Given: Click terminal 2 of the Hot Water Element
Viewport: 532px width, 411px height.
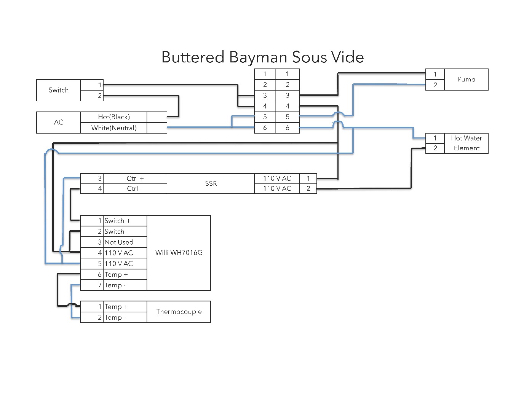Looking at the screenshot, I should point(435,148).
